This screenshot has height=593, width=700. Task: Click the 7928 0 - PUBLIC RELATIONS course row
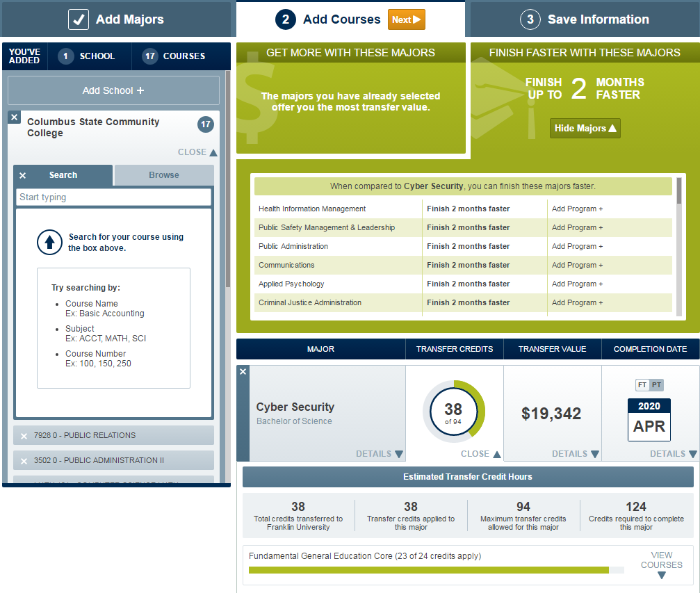pos(113,435)
